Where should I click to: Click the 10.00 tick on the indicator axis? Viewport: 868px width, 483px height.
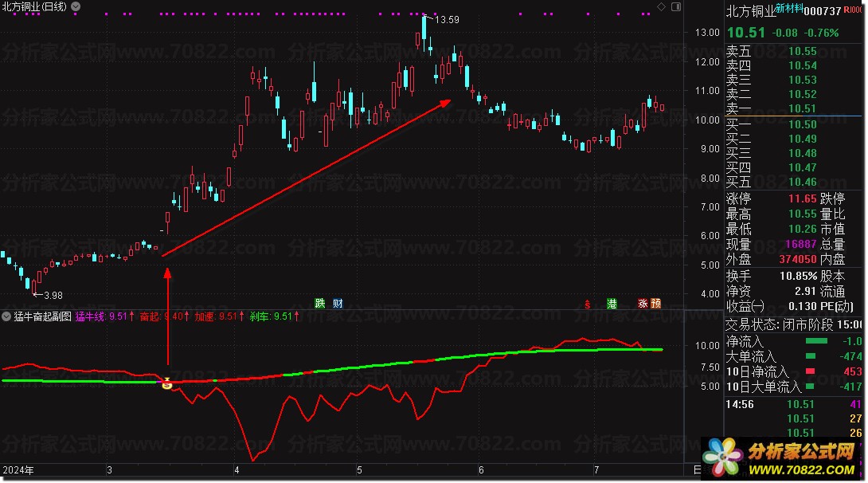pyautogui.click(x=707, y=346)
